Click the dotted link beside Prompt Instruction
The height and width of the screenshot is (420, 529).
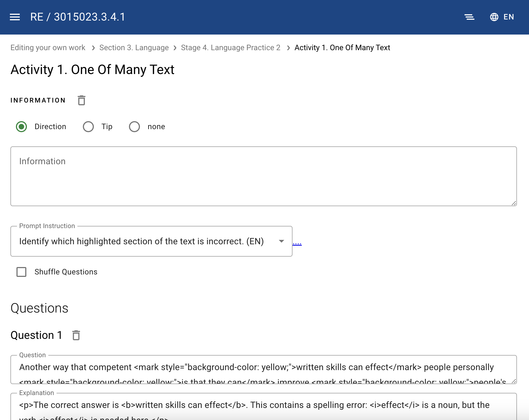click(x=297, y=243)
